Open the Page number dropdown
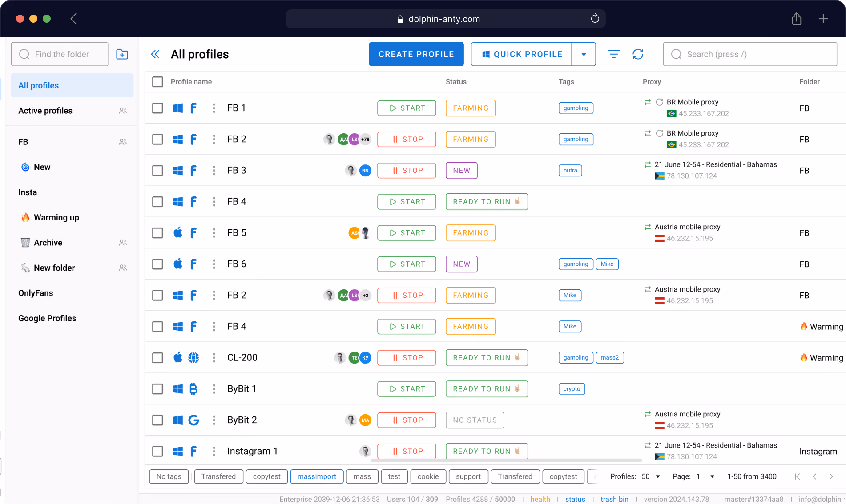 [x=705, y=476]
